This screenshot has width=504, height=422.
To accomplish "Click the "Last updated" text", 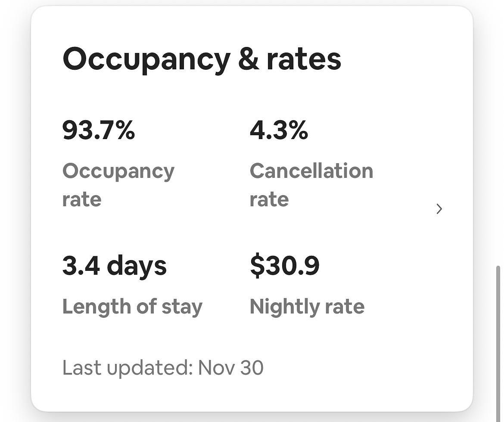I will pyautogui.click(x=127, y=368).
